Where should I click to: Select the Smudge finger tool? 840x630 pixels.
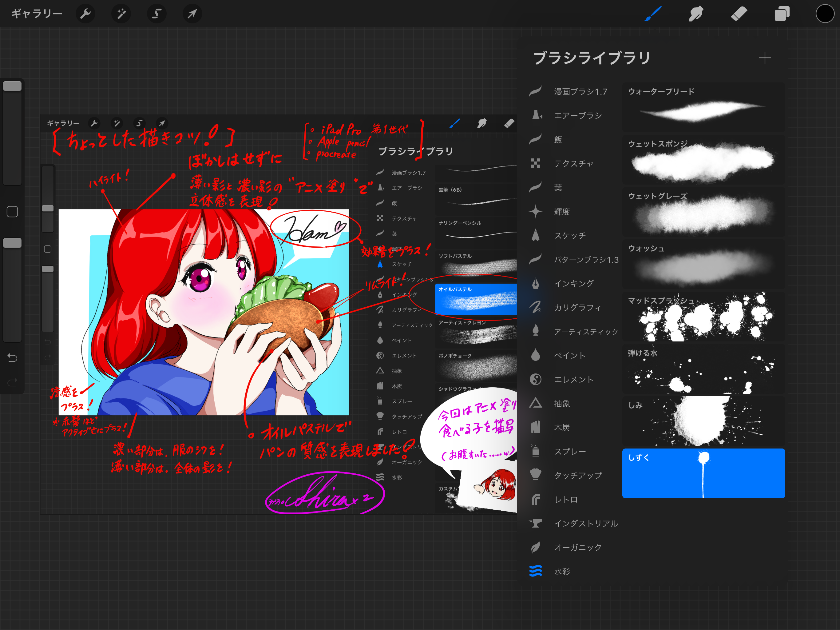click(x=696, y=14)
